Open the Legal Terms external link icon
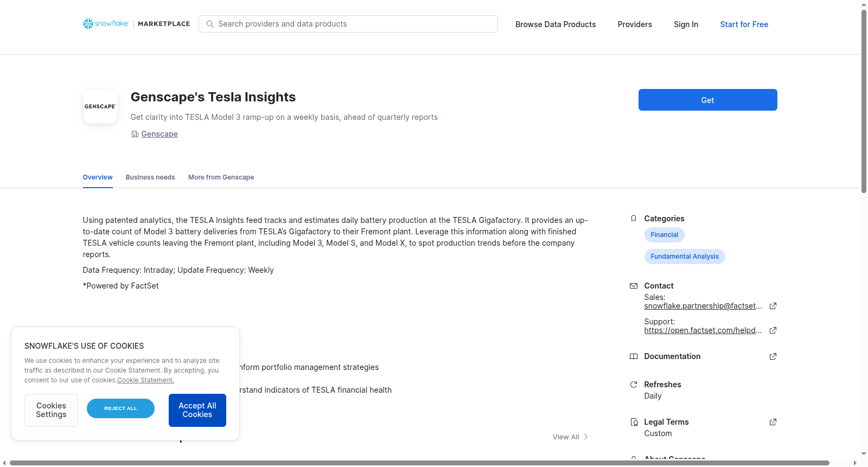Viewport: 868px width, 467px height. point(773,422)
